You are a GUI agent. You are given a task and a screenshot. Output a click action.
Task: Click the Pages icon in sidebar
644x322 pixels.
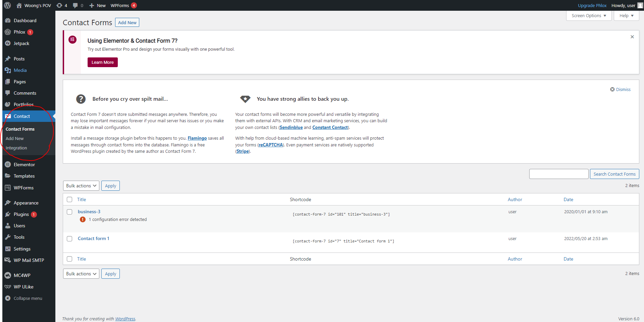(8, 82)
